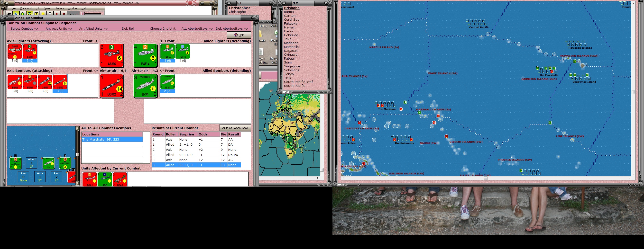
Task: Click the mini map vertical scrollbar up arrow
Action: 77,128
